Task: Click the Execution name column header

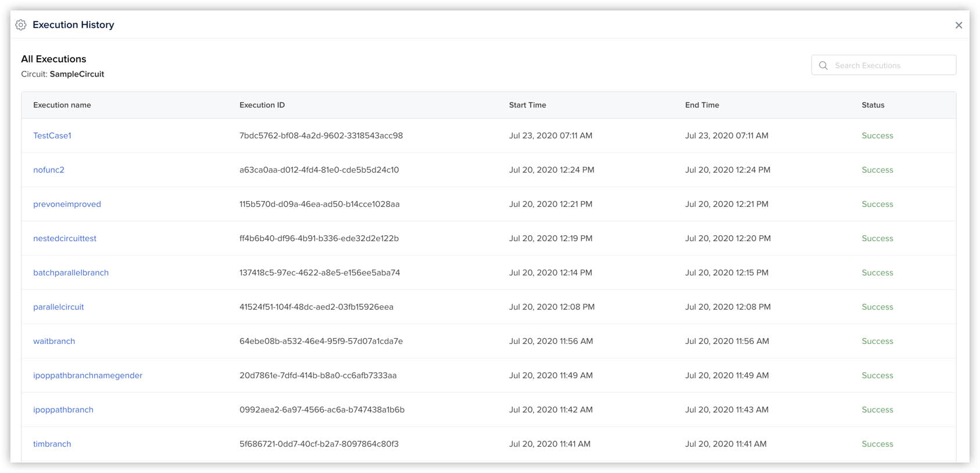Action: coord(62,105)
